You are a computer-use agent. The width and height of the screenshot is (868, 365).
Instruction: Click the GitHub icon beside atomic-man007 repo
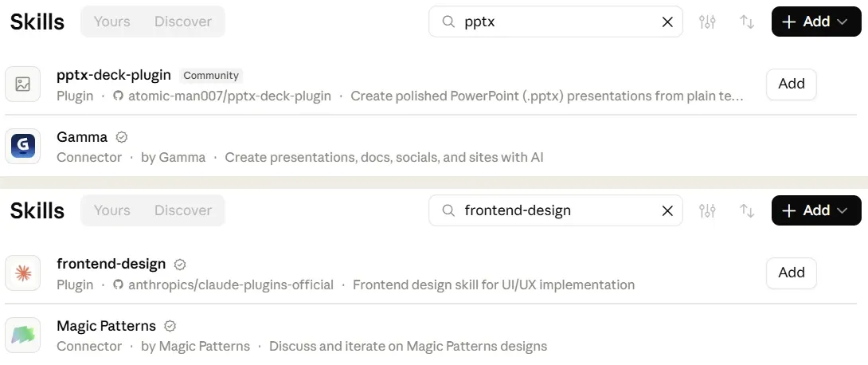point(118,96)
